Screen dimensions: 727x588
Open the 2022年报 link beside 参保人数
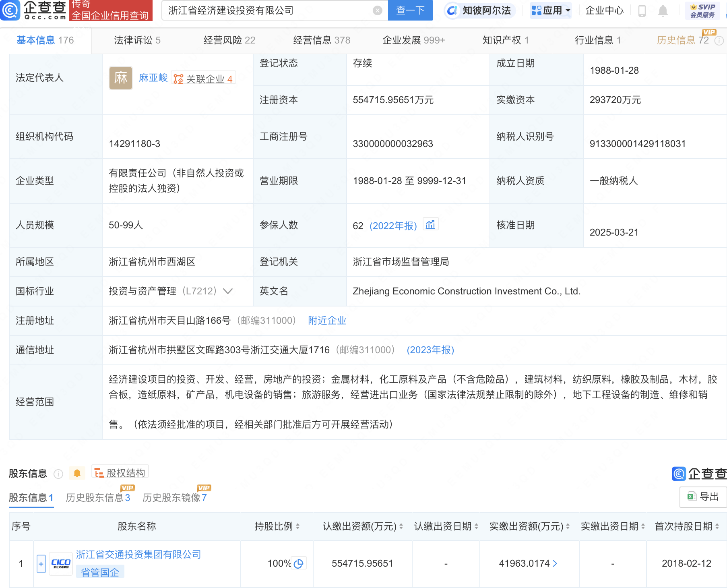click(393, 226)
